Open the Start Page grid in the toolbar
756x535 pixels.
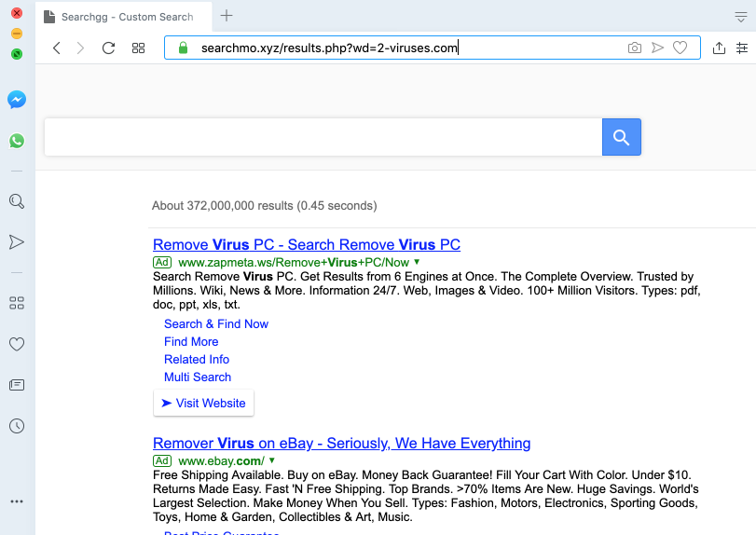tap(138, 48)
